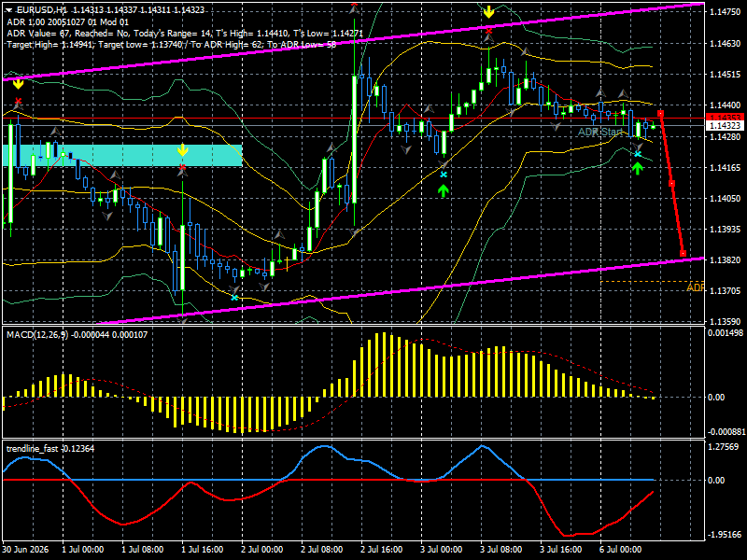Select the top anchor point of red forecast line

point(660,113)
